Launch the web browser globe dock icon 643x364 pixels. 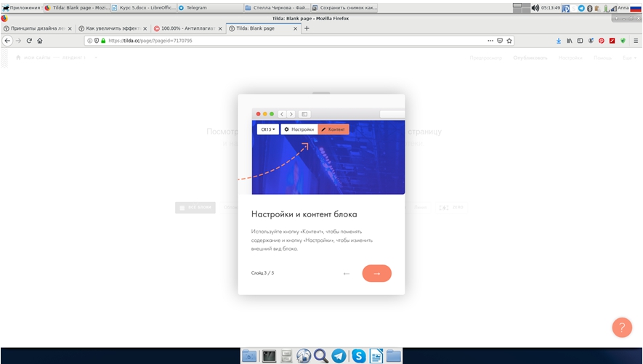(x=304, y=356)
